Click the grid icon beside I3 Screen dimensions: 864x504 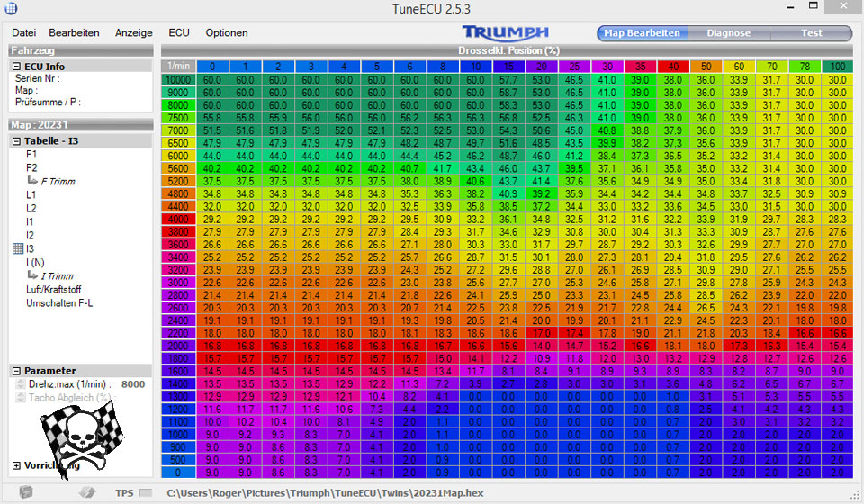pyautogui.click(x=17, y=248)
